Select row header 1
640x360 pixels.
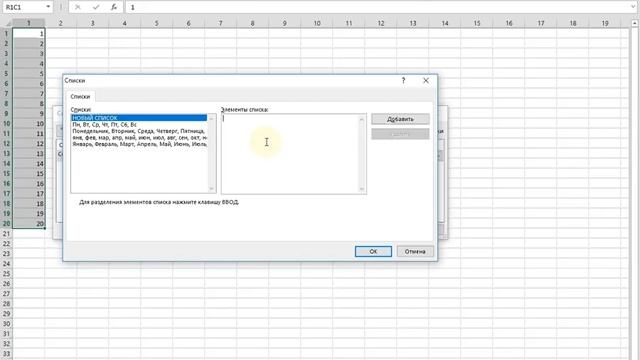point(6,33)
